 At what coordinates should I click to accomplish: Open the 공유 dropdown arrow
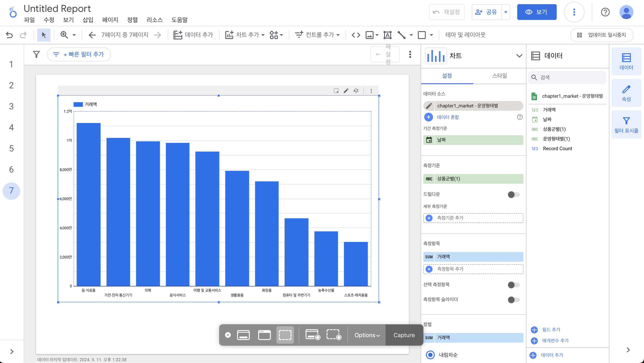click(506, 12)
